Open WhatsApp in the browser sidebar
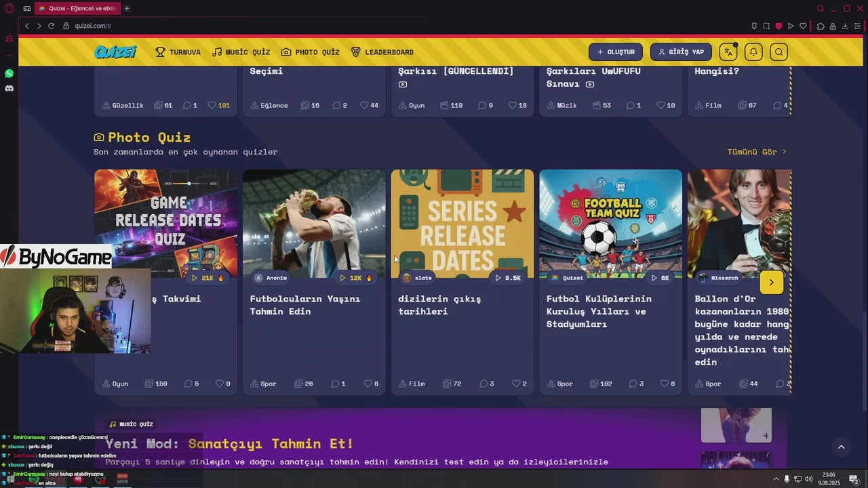 pos(9,73)
